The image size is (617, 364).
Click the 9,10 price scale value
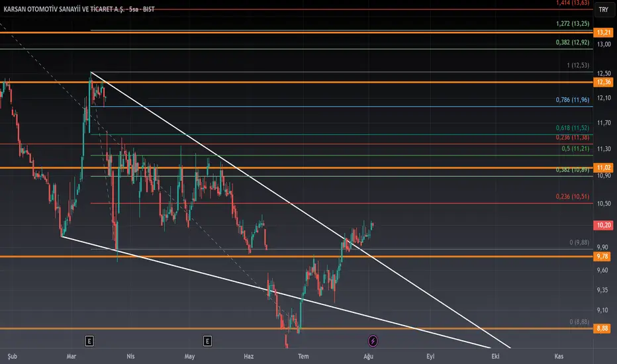point(602,310)
